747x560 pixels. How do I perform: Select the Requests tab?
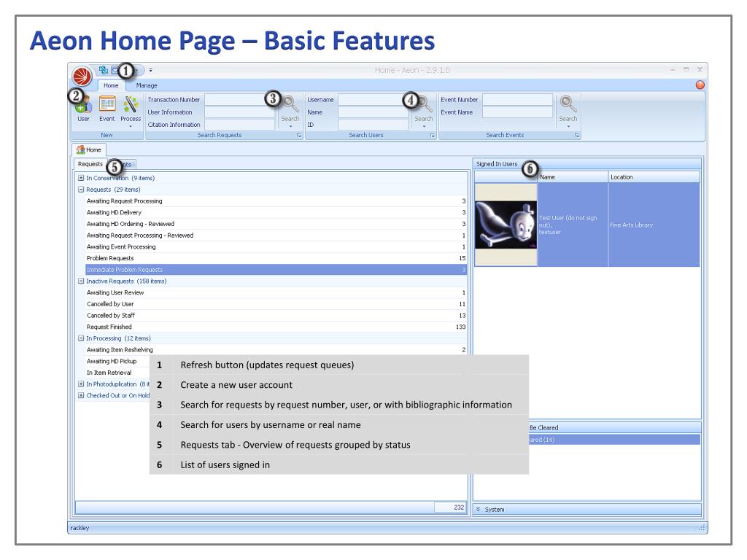coord(90,164)
